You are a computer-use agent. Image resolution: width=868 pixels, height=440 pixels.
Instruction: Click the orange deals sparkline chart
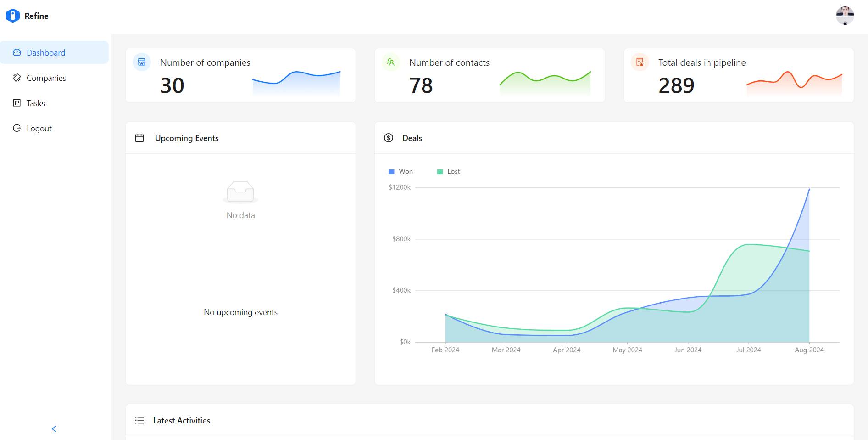tap(794, 83)
